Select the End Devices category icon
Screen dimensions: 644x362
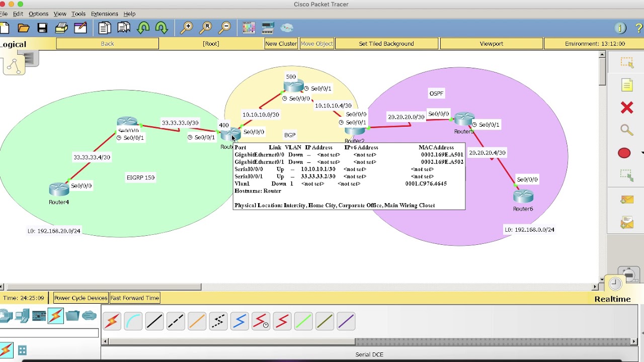(22, 316)
